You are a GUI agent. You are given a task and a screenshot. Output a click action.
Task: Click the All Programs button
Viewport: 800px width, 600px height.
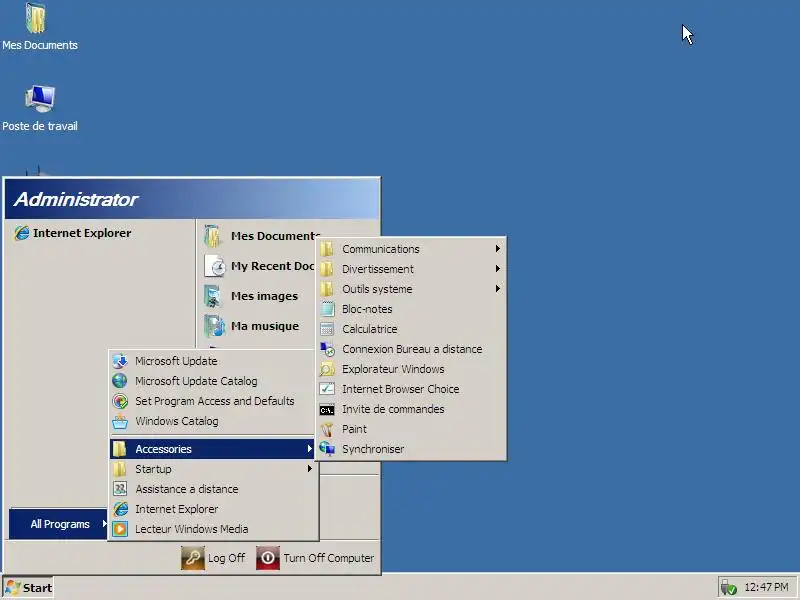[58, 524]
